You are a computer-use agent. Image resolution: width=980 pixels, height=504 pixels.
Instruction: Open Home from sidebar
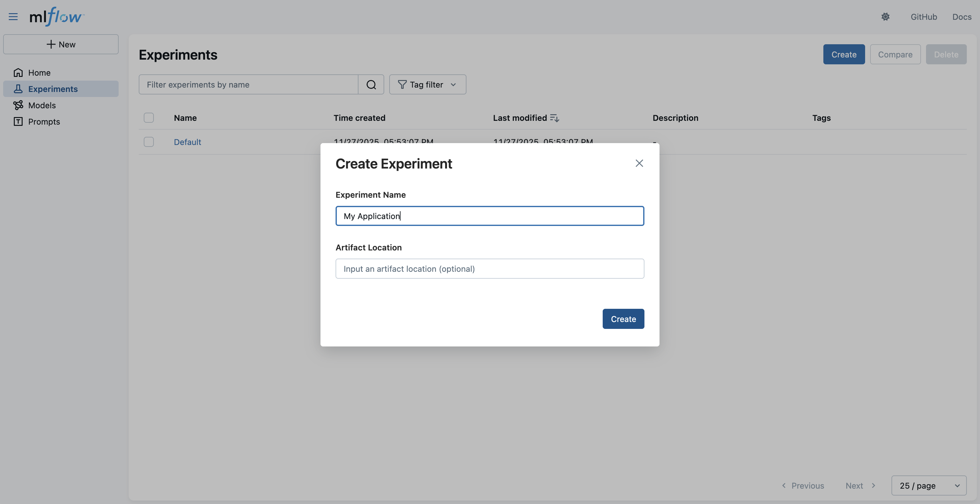tap(39, 72)
